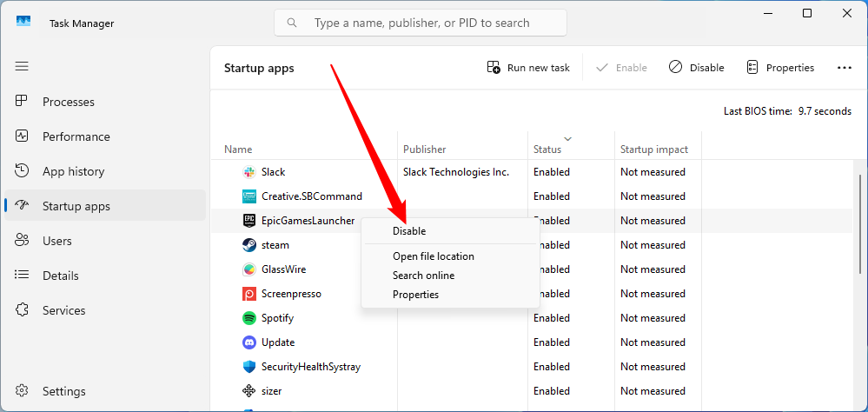Open the Users page
868x412 pixels.
pyautogui.click(x=105, y=241)
